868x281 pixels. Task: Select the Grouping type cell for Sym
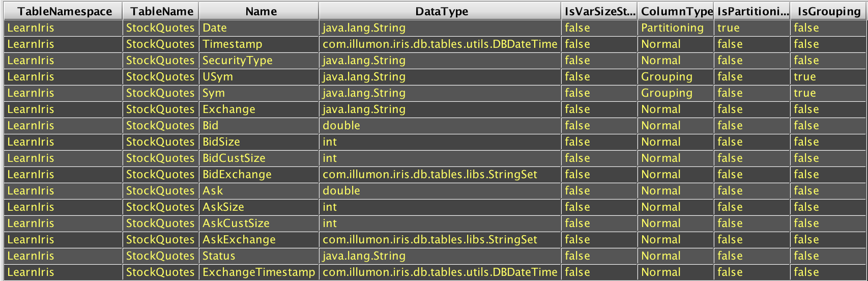(667, 93)
